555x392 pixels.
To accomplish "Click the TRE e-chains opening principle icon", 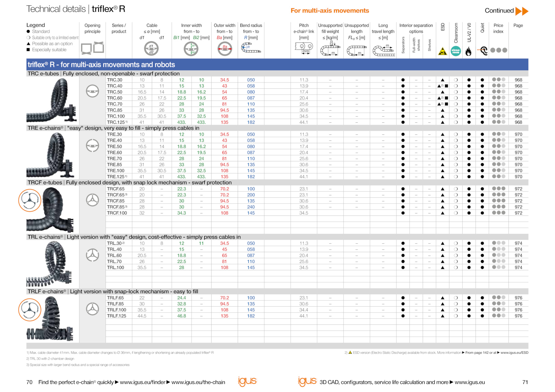I will click(92, 146).
